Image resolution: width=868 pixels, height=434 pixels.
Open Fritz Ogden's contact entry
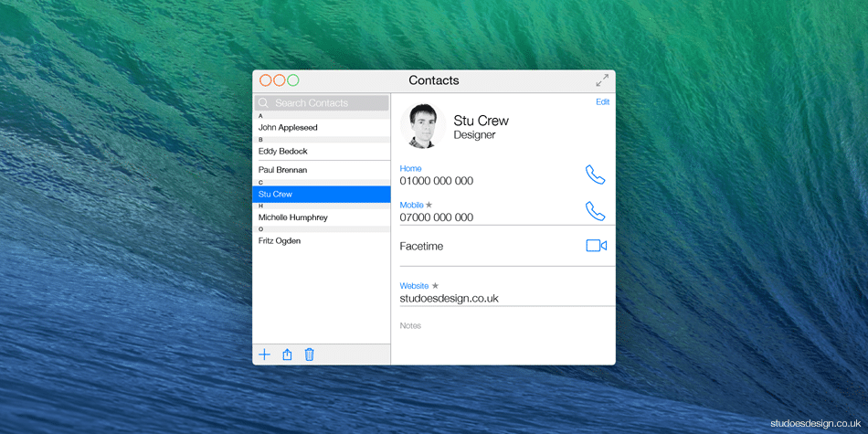[x=280, y=241]
